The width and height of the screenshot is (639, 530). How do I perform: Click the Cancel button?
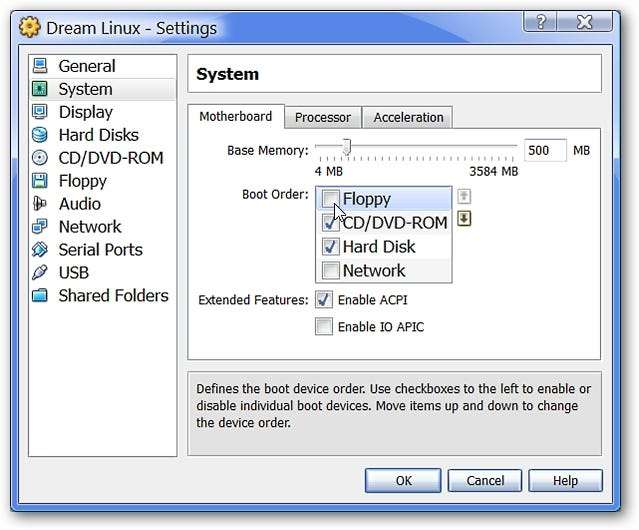point(485,481)
